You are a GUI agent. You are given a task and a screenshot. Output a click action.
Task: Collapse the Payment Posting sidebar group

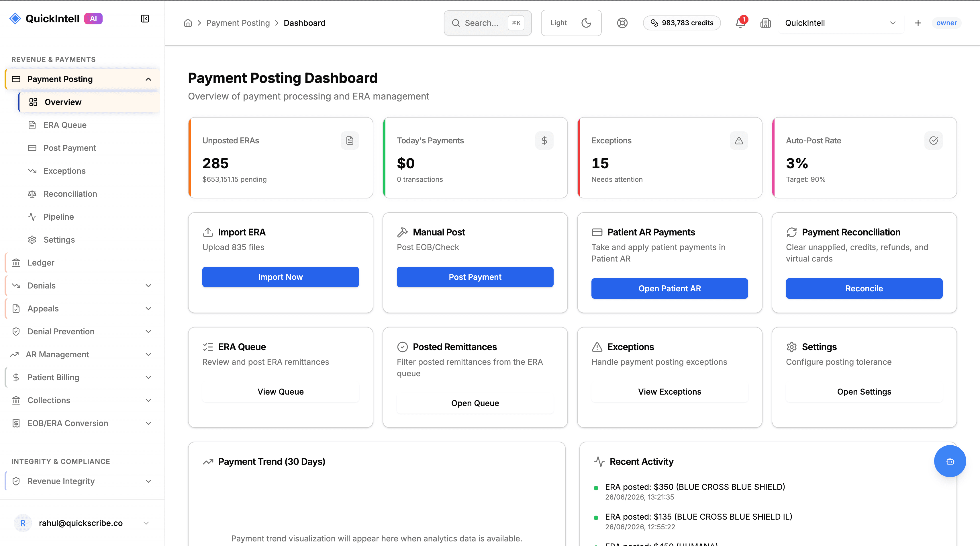(148, 79)
